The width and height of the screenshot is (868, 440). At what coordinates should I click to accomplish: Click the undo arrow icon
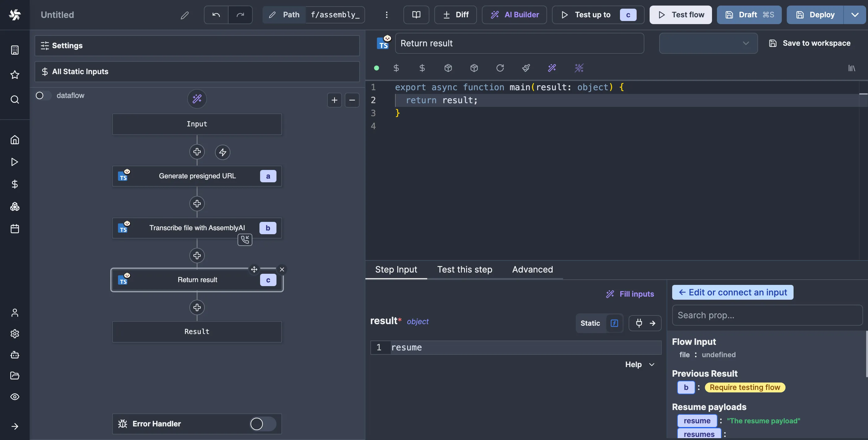(x=216, y=15)
